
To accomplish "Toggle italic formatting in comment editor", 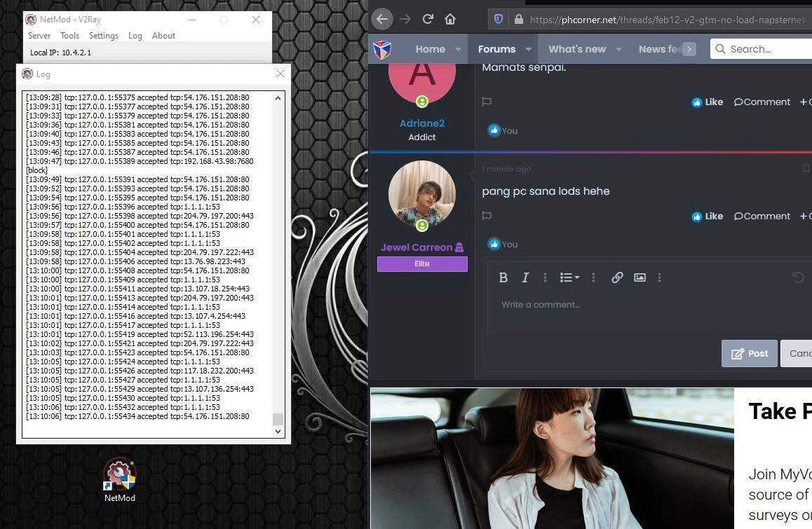I will [x=525, y=277].
